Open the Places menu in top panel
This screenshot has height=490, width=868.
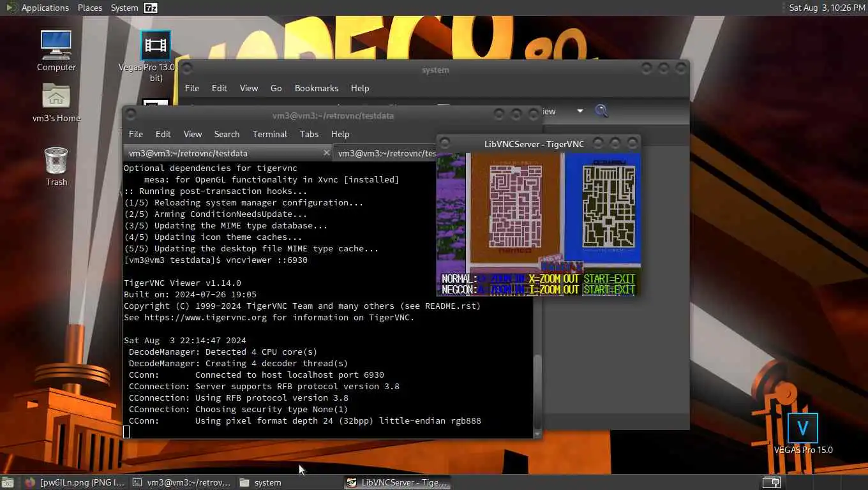(x=90, y=8)
